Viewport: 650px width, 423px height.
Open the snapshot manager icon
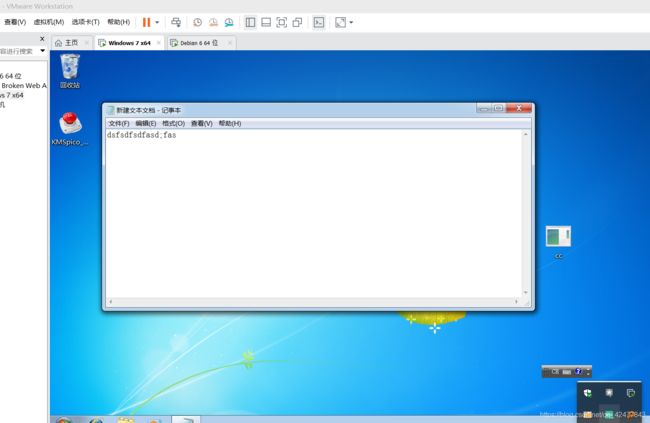tap(229, 22)
